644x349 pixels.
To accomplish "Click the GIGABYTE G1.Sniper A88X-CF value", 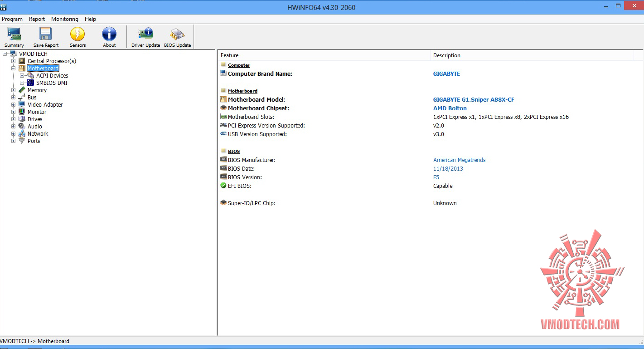I will 474,100.
